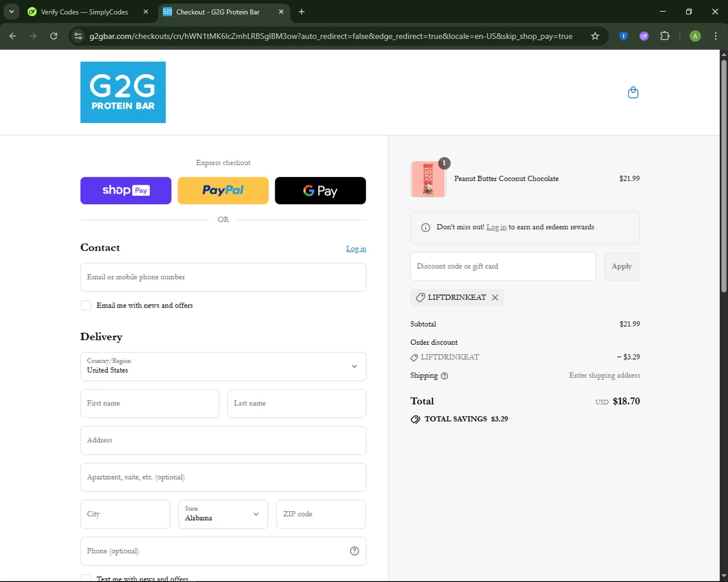Click the order discount amount – $3.29
The width and height of the screenshot is (728, 582).
[x=629, y=357]
